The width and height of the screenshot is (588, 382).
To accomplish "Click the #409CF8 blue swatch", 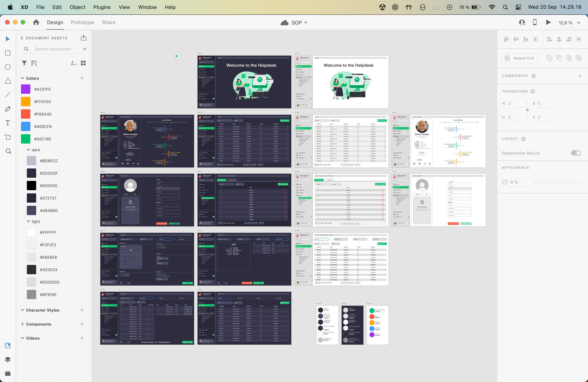I will 26,126.
